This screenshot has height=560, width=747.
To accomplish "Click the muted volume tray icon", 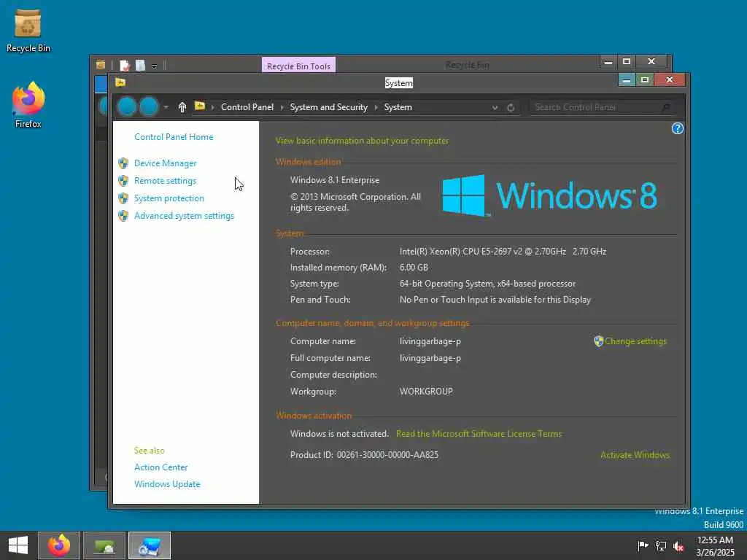I will coord(678,545).
